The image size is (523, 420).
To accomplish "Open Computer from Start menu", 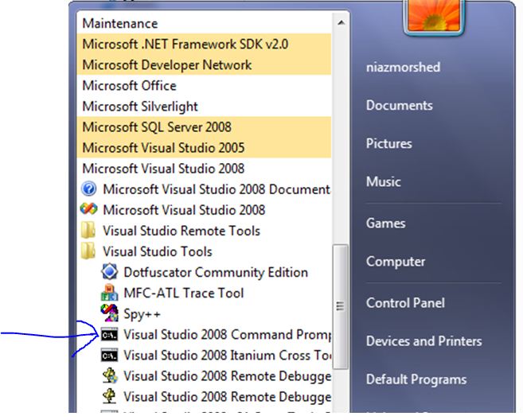I will coord(396,262).
